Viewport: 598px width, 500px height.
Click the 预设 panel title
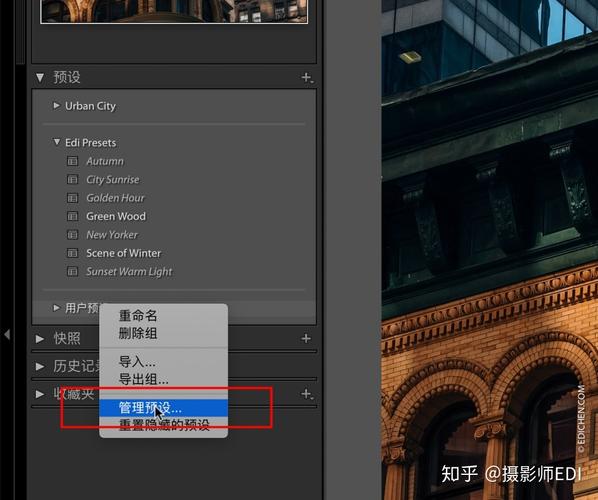tap(67, 77)
